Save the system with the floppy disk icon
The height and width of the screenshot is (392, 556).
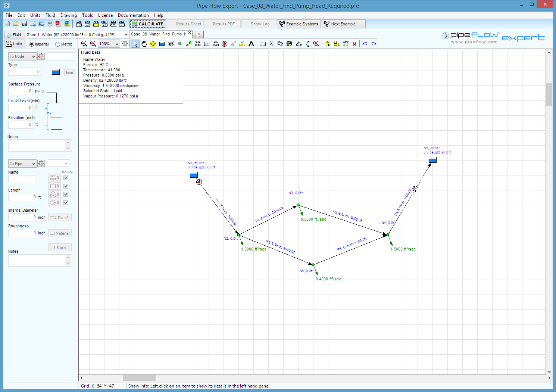pos(24,24)
